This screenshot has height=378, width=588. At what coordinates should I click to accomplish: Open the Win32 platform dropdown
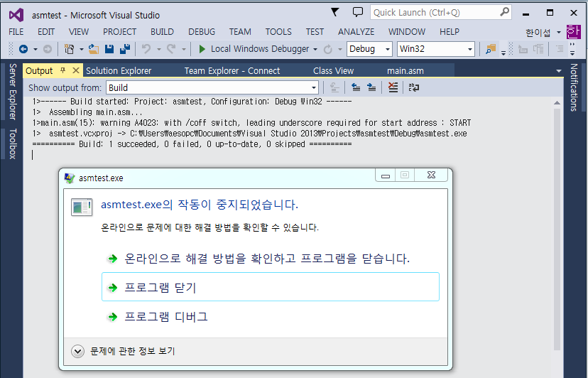coord(435,49)
